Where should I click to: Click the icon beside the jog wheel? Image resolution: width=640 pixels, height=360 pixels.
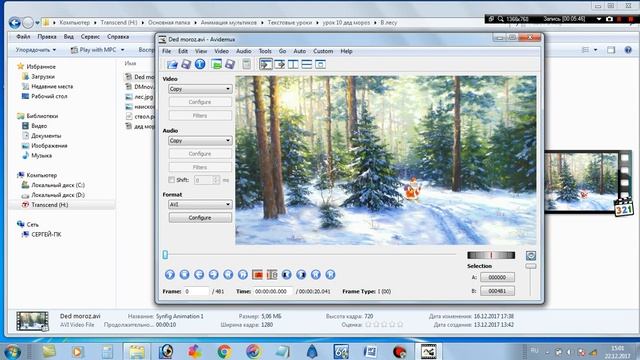[531, 256]
